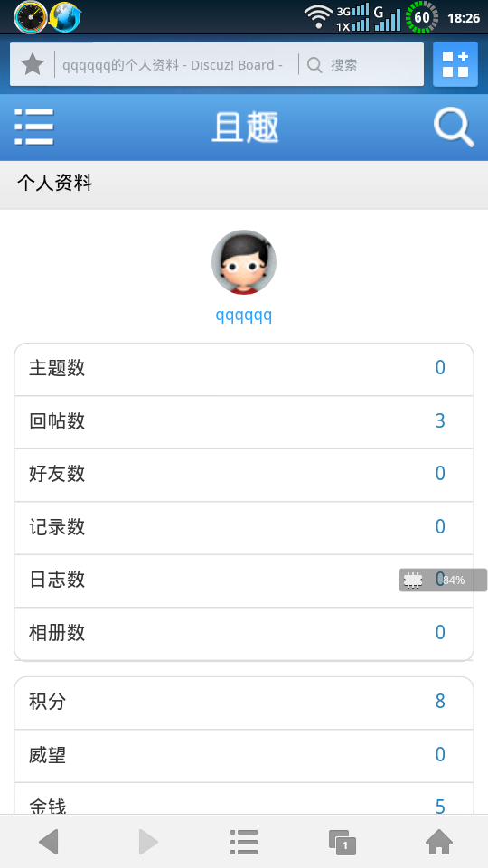Screen dimensions: 488x868
Task: Open browser menu list icon
Action: click(x=244, y=843)
